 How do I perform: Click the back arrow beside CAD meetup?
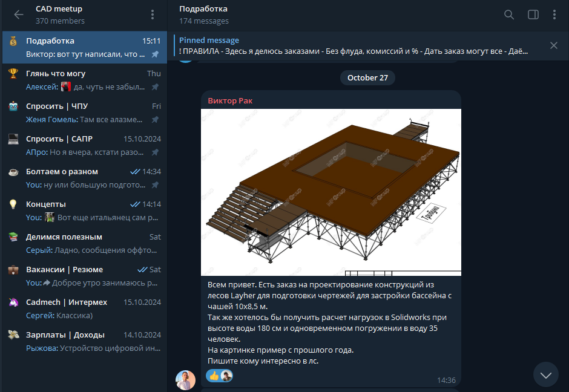[19, 15]
